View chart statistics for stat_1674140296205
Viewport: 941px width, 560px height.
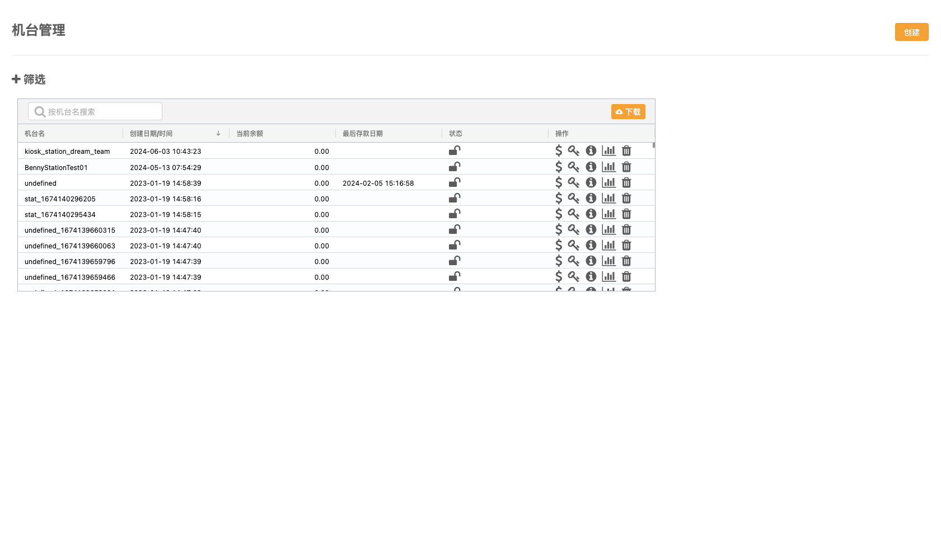coord(608,198)
